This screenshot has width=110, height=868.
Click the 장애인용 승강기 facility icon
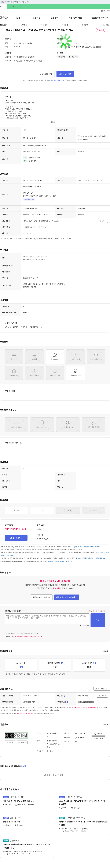[x=42, y=425]
